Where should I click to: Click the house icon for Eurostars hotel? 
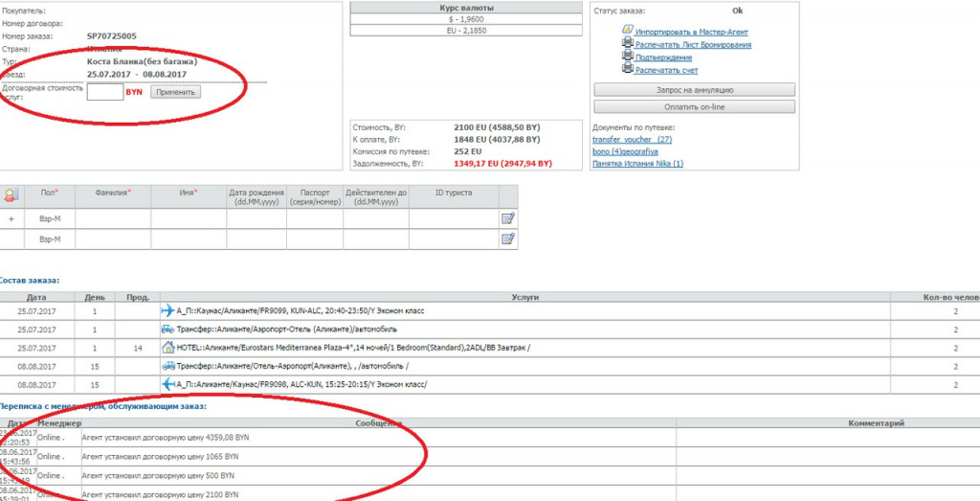(167, 348)
